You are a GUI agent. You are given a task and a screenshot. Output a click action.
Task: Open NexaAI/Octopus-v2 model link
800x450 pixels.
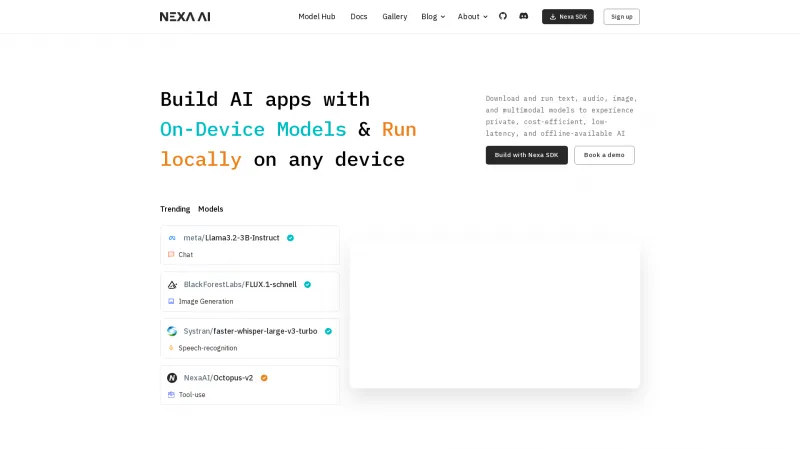(218, 378)
